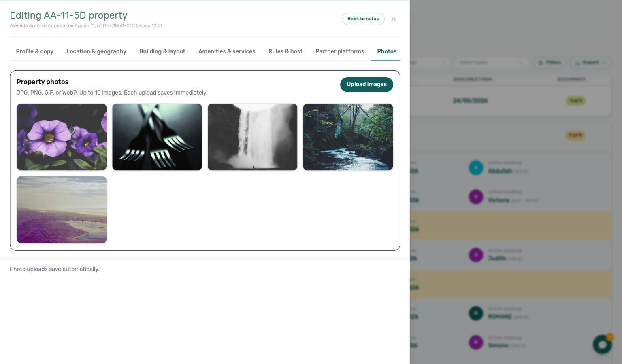Click the 24/05/2026 date in background table
Viewport: 622px width, 364px height.
470,101
